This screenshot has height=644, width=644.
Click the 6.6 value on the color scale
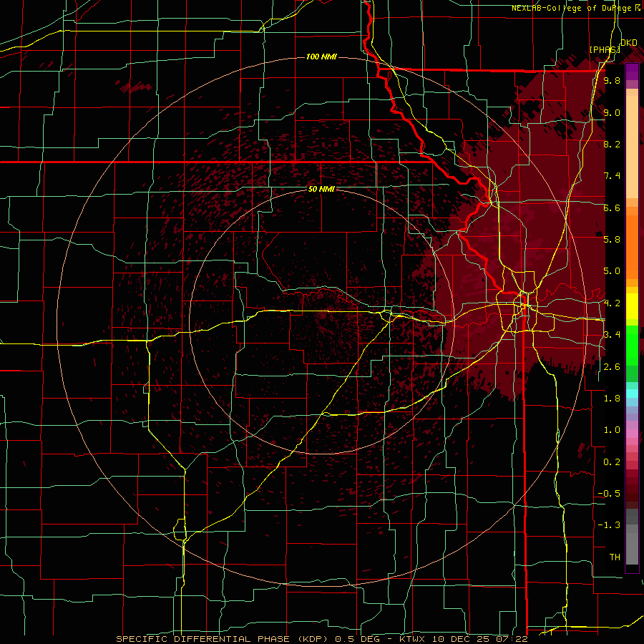[612, 208]
